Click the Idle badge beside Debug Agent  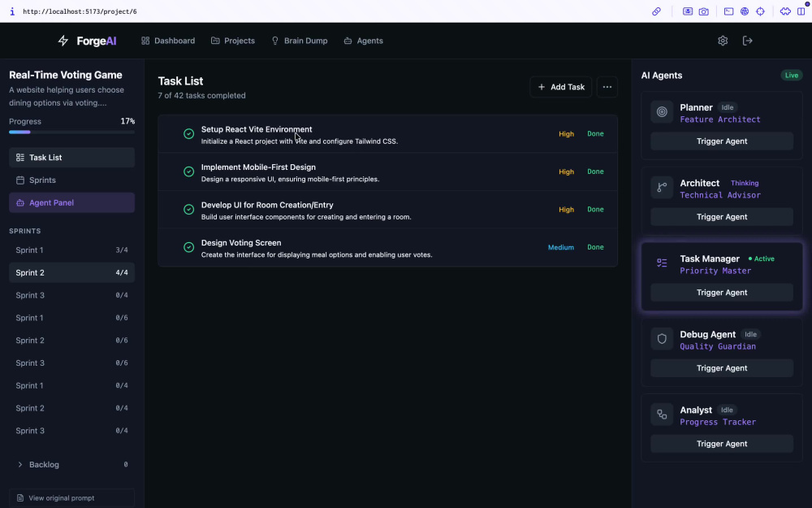coord(750,334)
